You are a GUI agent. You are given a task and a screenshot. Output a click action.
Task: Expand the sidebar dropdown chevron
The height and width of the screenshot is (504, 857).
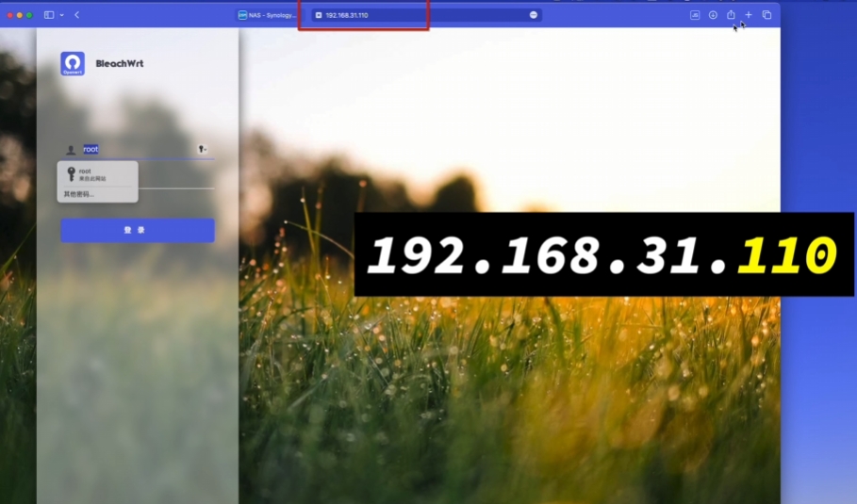(61, 15)
